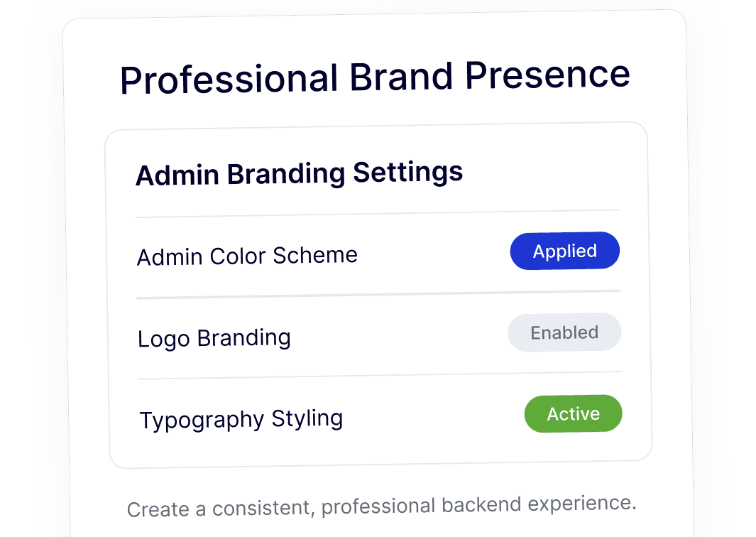Click the Professional Brand Presence title

(x=375, y=77)
